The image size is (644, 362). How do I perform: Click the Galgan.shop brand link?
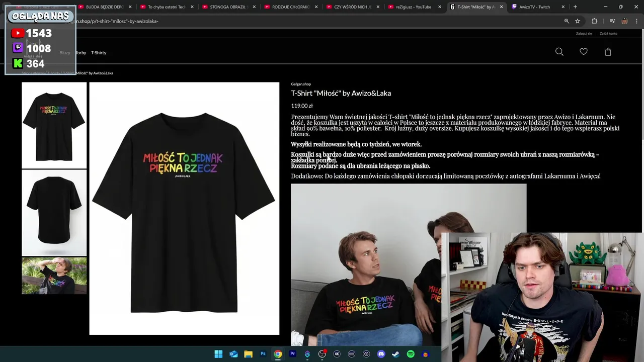pos(301,84)
